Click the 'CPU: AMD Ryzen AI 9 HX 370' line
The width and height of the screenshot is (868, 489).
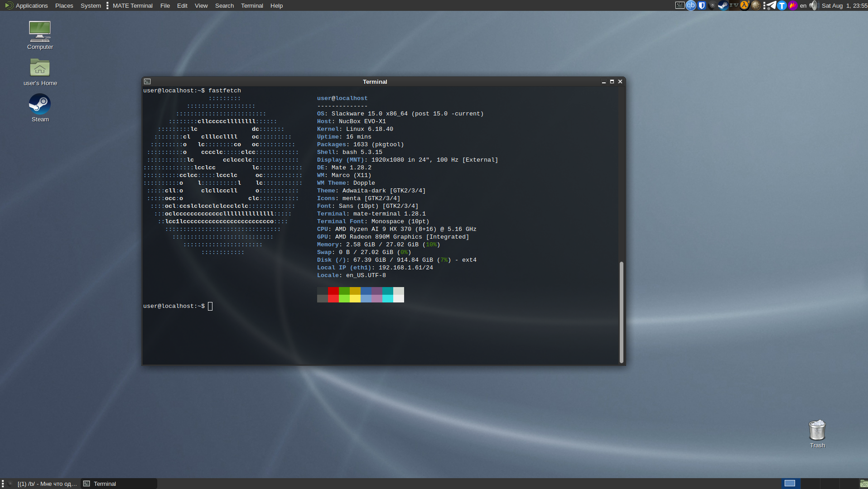point(397,229)
